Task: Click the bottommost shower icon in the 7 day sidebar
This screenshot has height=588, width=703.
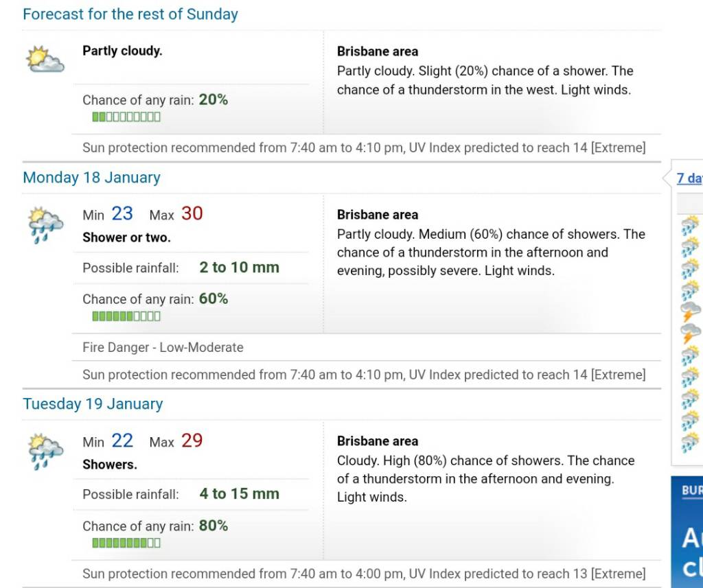Action: coord(691,443)
